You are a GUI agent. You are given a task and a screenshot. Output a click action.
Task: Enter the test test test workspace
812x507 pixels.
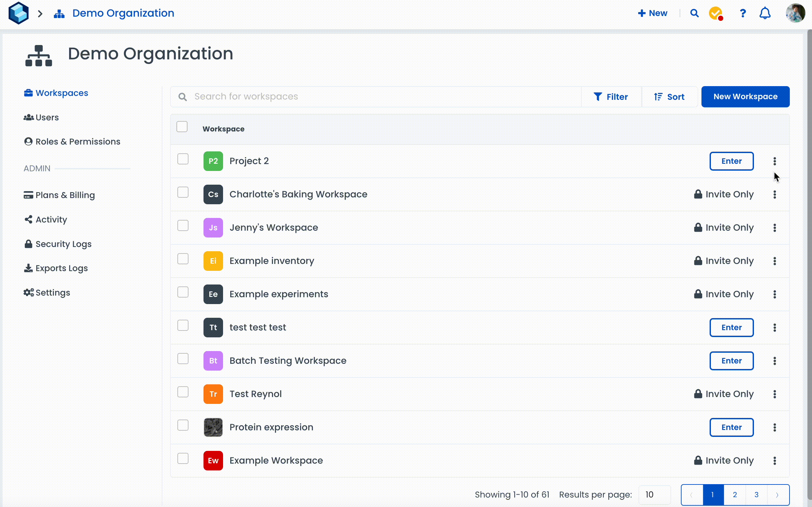click(x=731, y=328)
